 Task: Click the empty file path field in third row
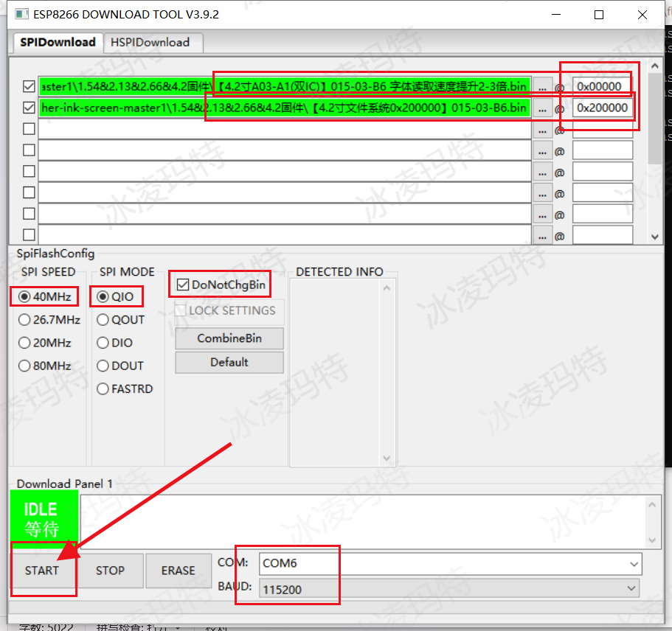(x=285, y=129)
